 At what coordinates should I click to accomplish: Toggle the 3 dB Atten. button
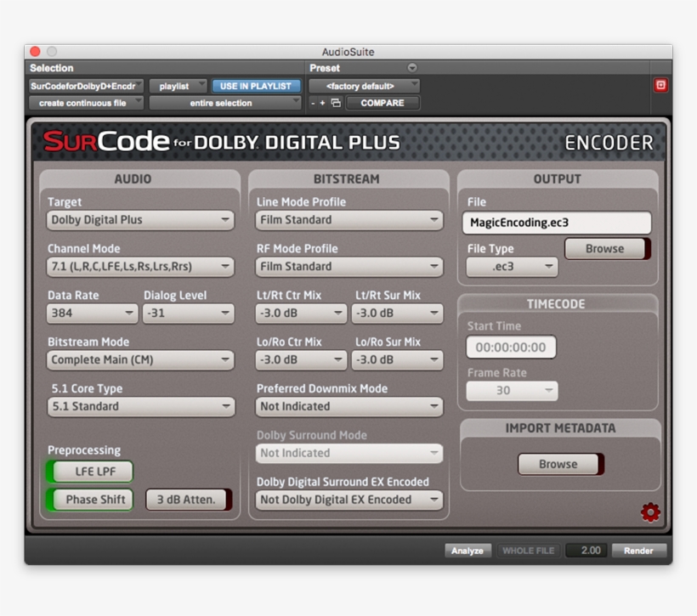pyautogui.click(x=189, y=500)
